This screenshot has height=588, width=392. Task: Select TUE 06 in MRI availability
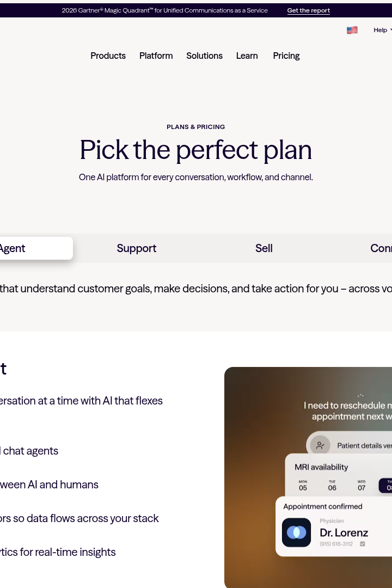(332, 486)
